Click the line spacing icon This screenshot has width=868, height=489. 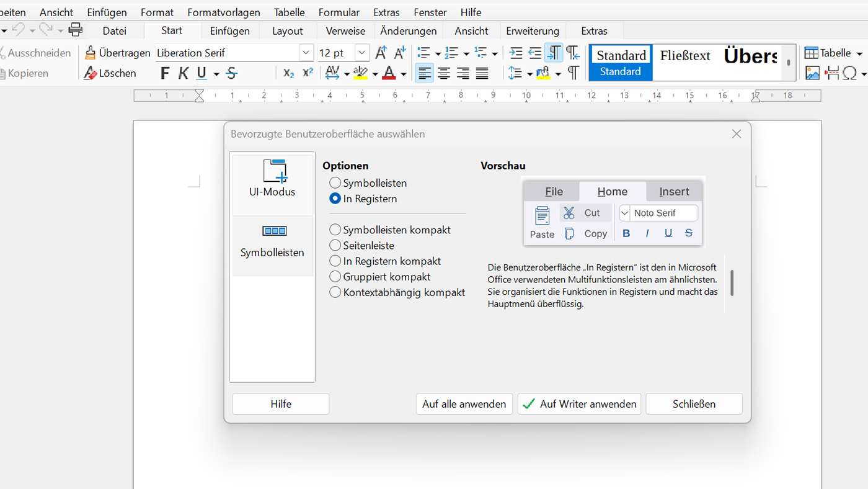click(515, 73)
